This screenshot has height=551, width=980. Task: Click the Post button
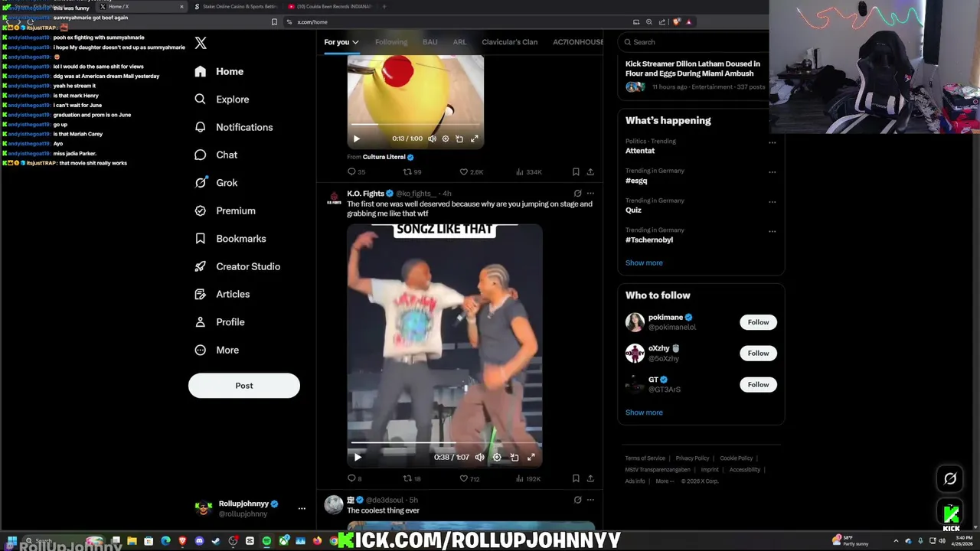point(244,386)
